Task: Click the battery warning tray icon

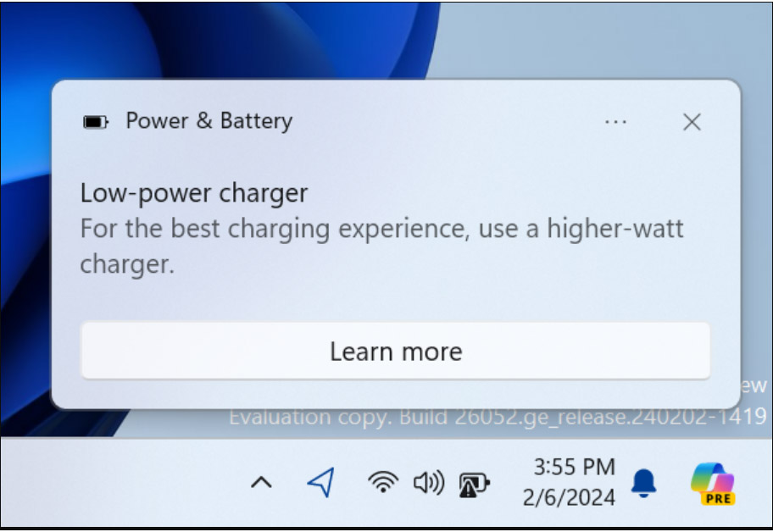Action: point(475,485)
